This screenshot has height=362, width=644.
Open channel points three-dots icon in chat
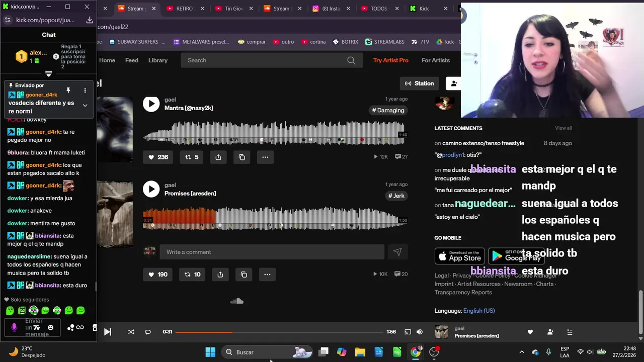point(70,328)
